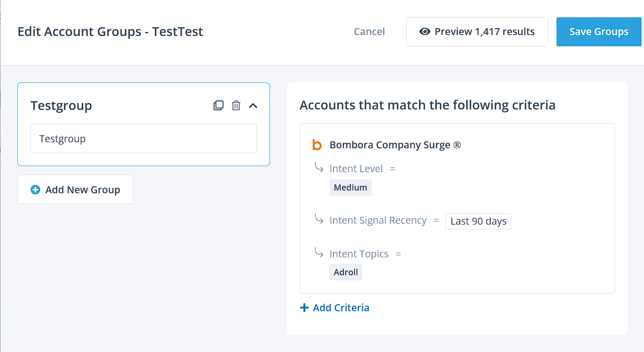
Task: Click the Medium intent level tag
Action: 350,187
